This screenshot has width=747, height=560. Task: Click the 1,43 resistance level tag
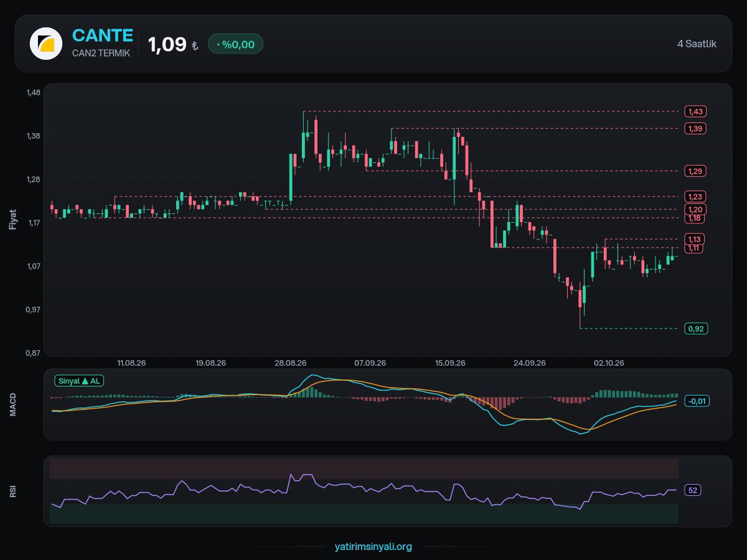tap(695, 111)
